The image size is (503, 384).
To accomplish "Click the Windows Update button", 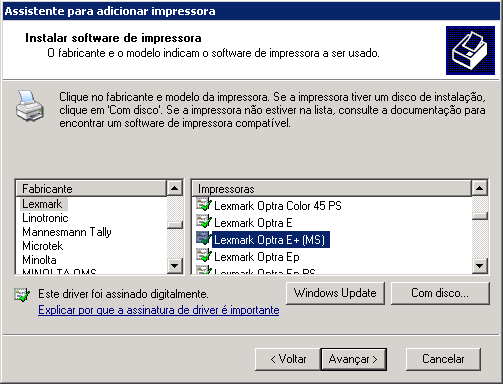I will pyautogui.click(x=335, y=293).
